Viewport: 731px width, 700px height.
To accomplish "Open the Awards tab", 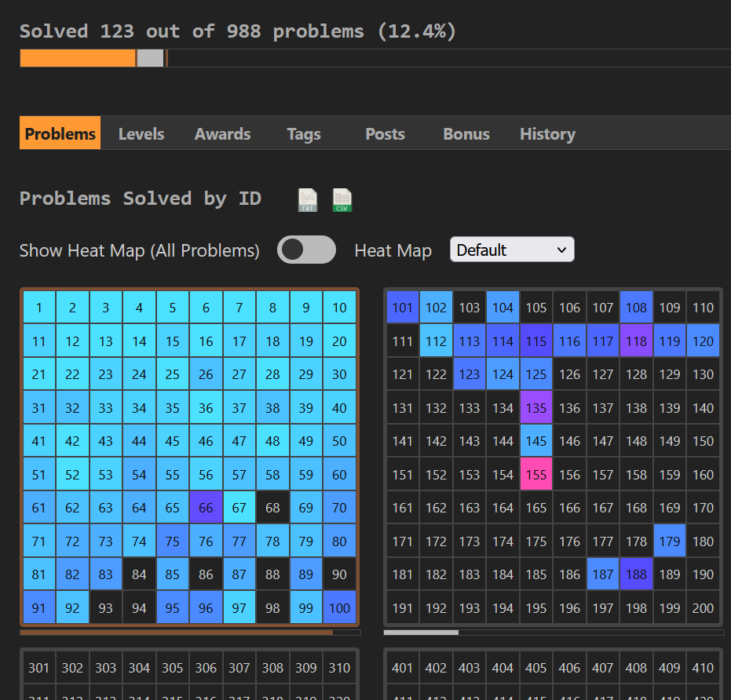I will (222, 134).
